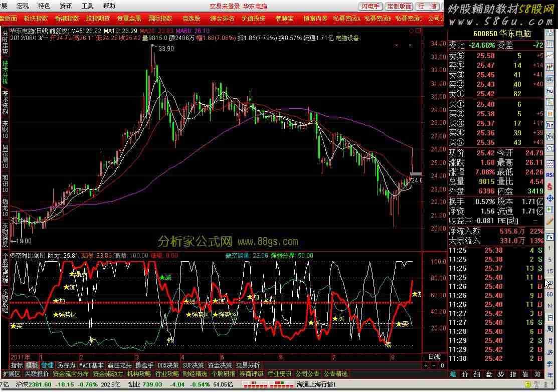Screen dimensions: 558x392
Task: Open 恒富内参 in toolbar
Action: point(315,19)
